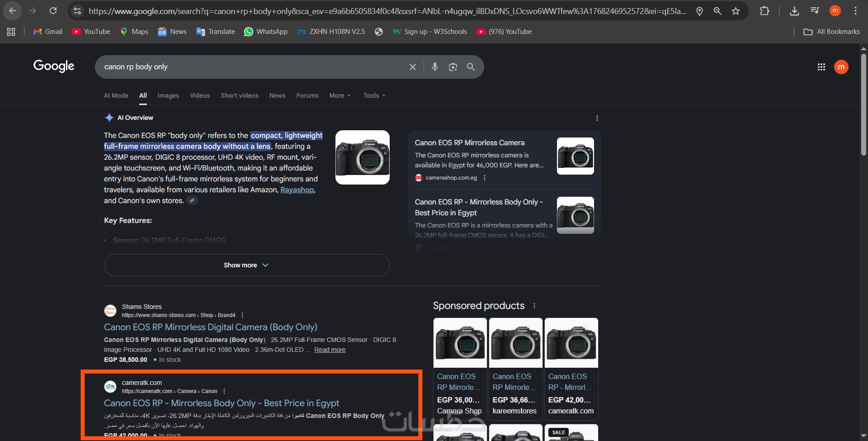Open site information icon in address bar

[x=77, y=11]
